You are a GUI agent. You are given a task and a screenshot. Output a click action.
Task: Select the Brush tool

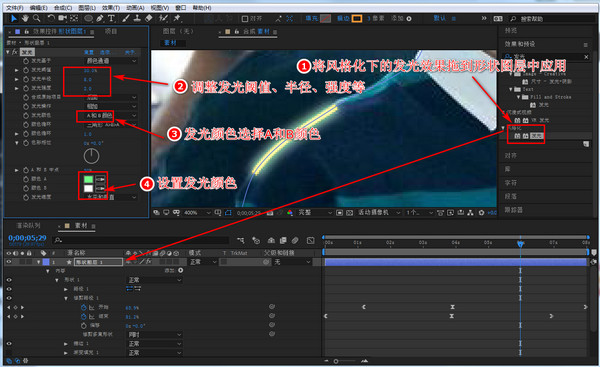point(126,18)
